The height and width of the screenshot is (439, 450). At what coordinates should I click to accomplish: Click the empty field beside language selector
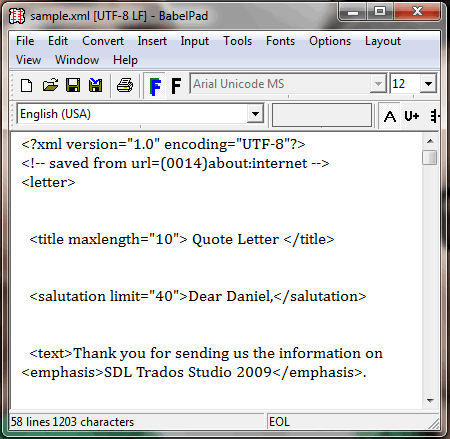322,115
